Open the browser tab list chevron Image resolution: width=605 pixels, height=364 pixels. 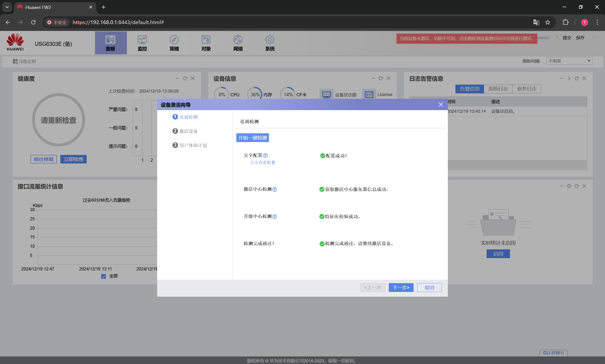[x=7, y=7]
